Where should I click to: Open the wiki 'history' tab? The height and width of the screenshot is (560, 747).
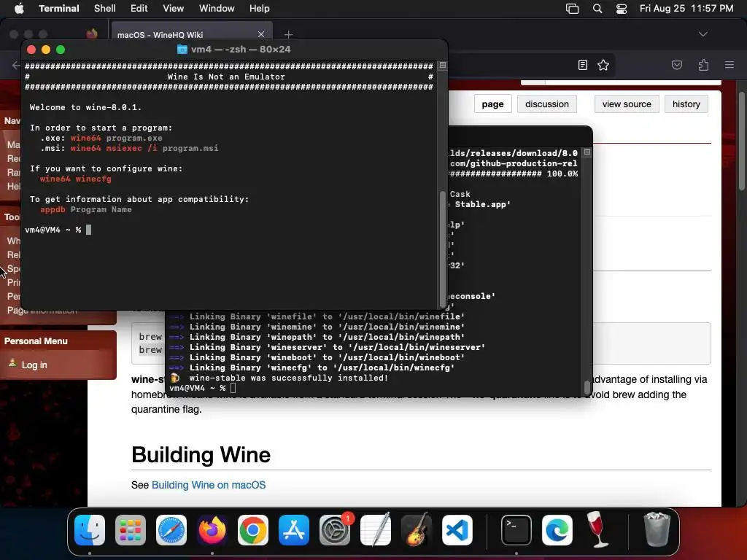click(x=686, y=104)
